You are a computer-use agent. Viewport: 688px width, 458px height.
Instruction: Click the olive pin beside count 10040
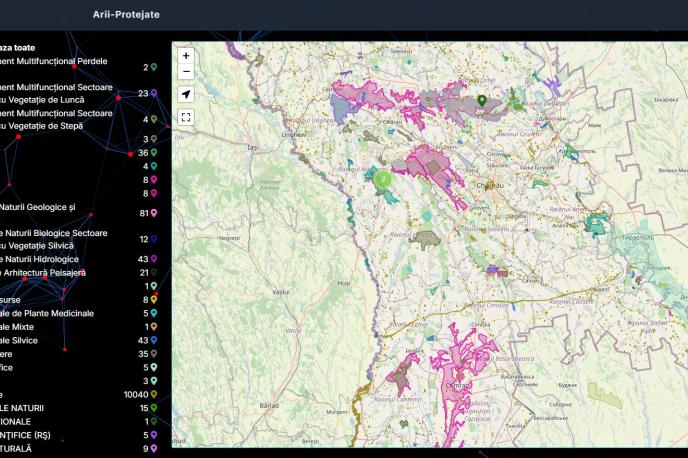pos(154,394)
